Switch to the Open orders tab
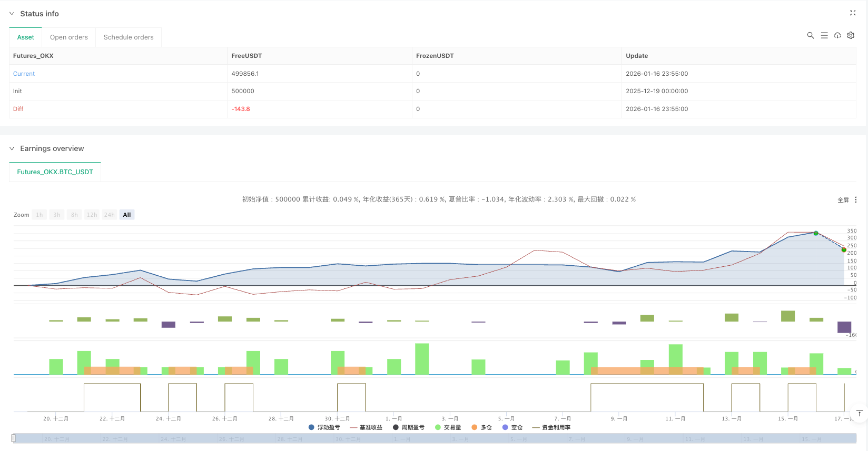868x451 pixels. pos(69,37)
